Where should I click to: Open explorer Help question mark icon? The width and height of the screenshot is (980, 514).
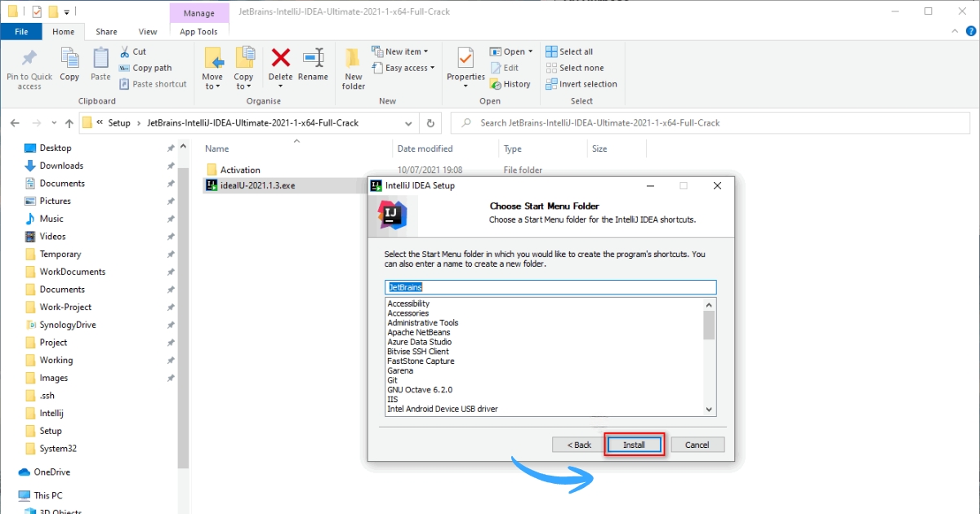[969, 32]
